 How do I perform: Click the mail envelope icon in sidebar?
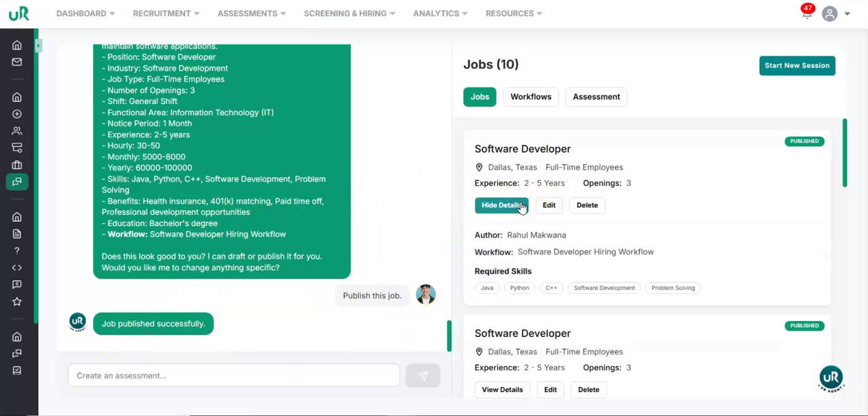[17, 62]
